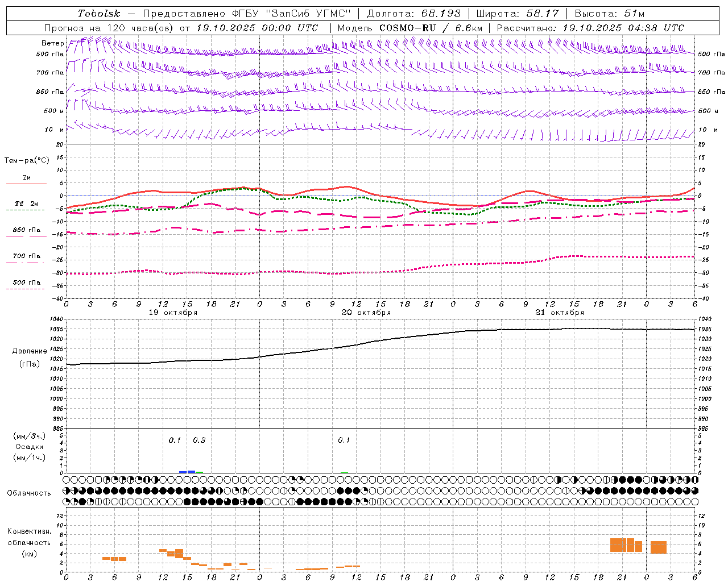Screen dimensions: 728x582
Task: Click the "Конвективн." convective cloud label
Action: (30, 531)
